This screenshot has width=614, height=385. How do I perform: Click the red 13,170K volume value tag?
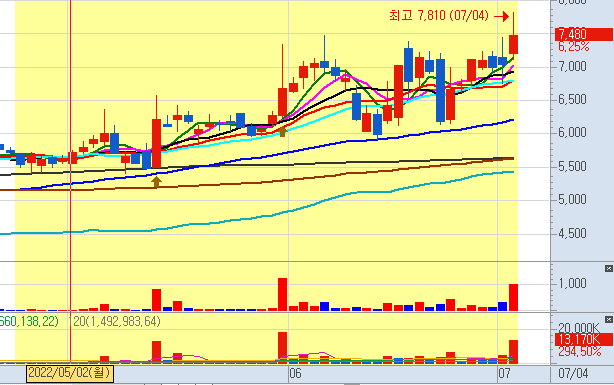pyautogui.click(x=583, y=339)
